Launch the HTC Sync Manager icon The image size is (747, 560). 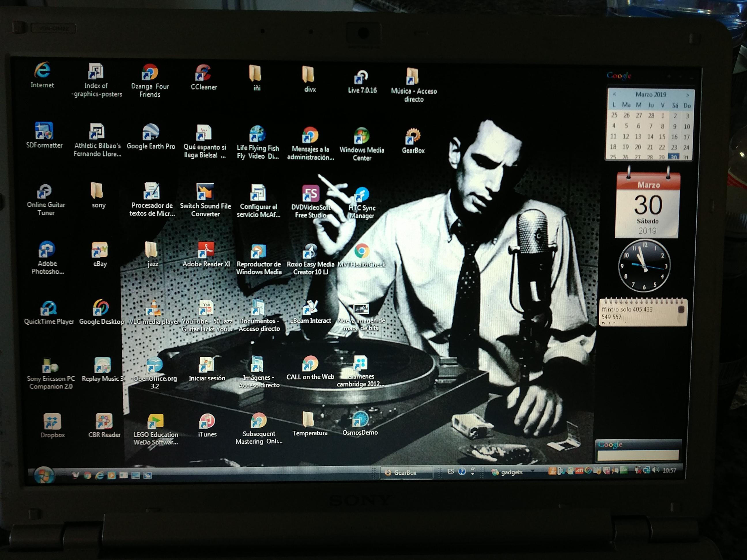(x=362, y=195)
